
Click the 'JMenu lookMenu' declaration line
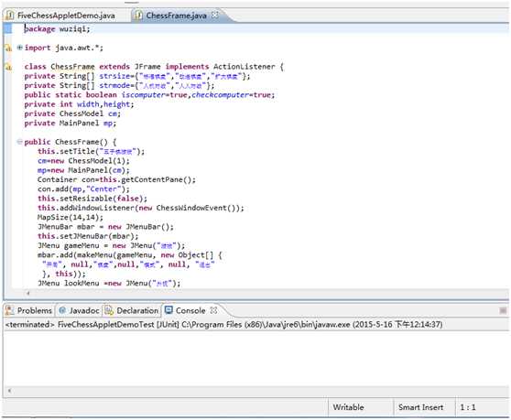click(109, 284)
